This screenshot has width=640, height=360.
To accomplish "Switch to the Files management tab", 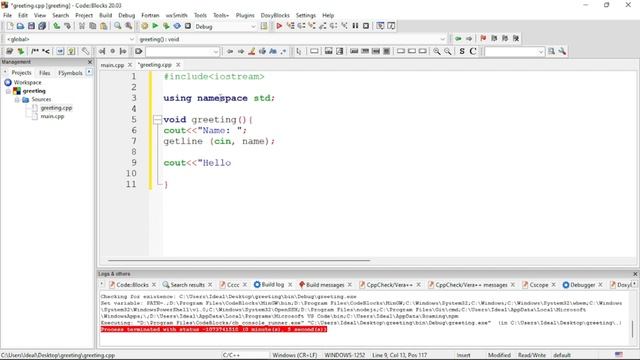I will 44,73.
